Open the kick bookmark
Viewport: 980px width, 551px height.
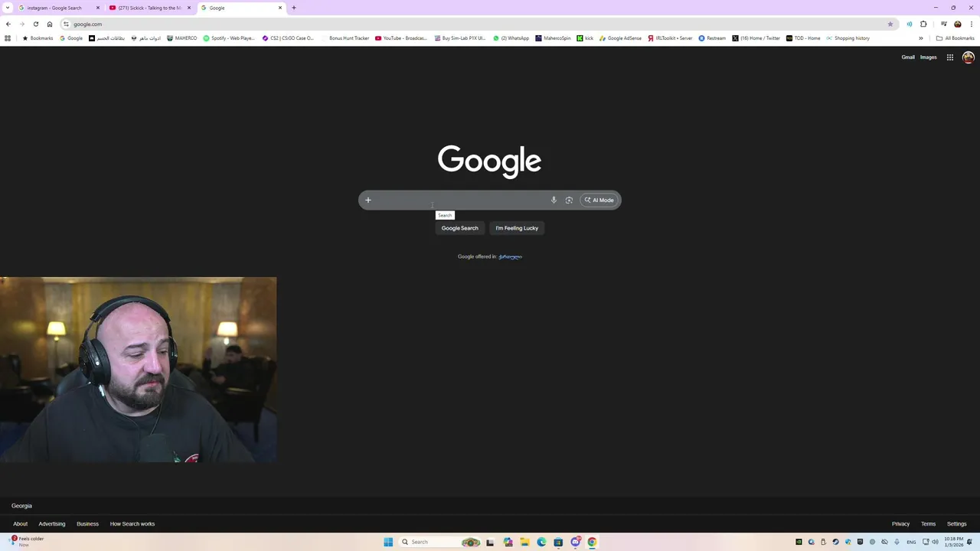tap(585, 38)
